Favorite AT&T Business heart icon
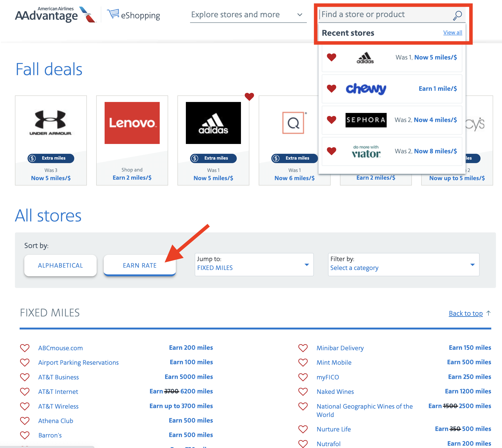The width and height of the screenshot is (502, 448). point(25,377)
